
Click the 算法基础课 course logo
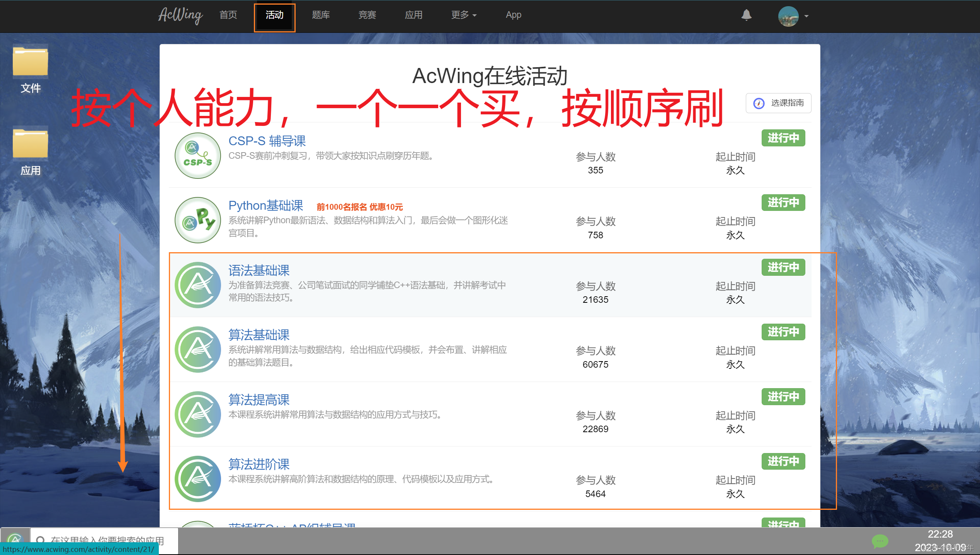click(x=198, y=350)
